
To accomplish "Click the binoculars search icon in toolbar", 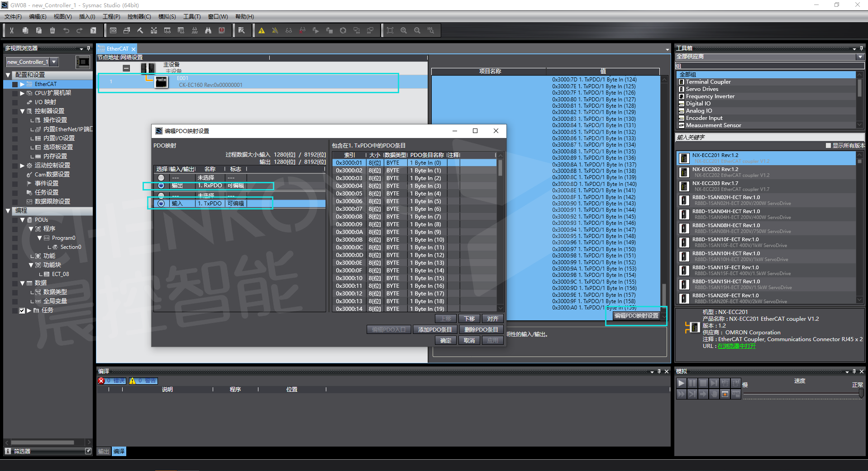I will (x=208, y=31).
